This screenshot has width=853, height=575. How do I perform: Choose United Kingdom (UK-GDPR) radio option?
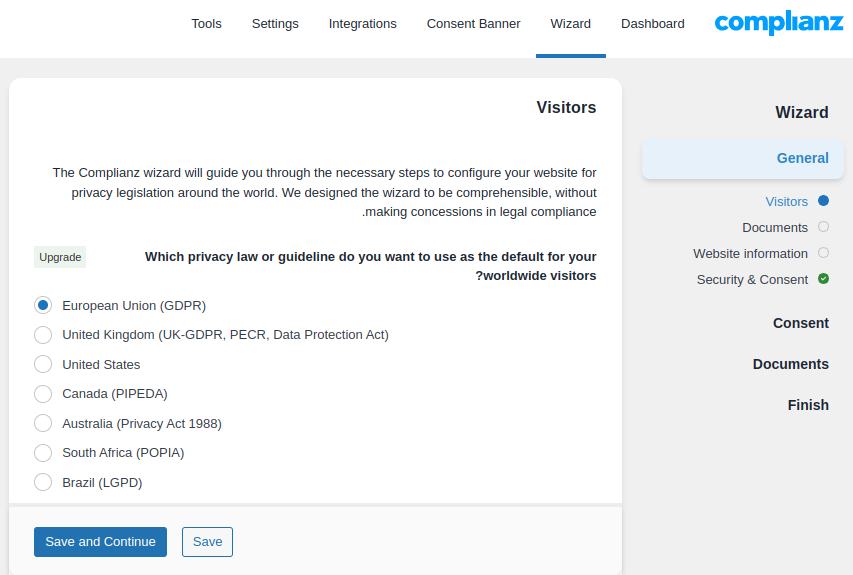point(43,334)
